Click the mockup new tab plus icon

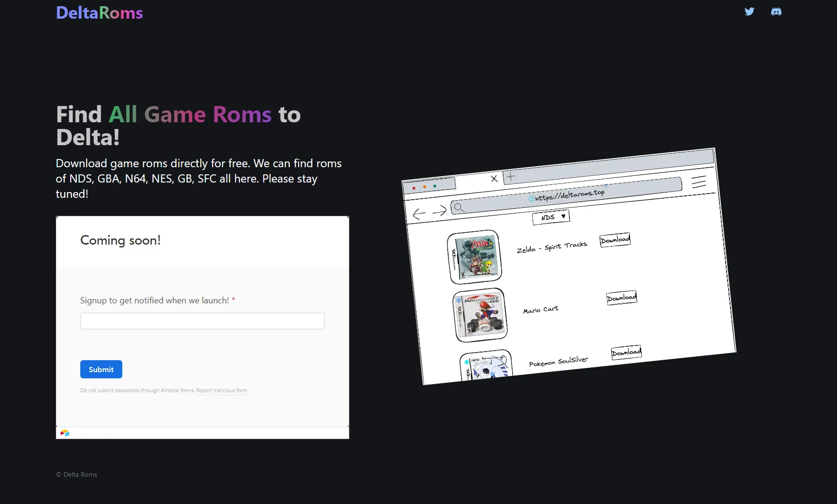coord(511,176)
